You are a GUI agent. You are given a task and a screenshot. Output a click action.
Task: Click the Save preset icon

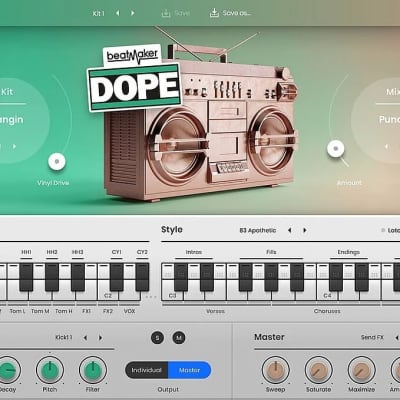click(166, 13)
